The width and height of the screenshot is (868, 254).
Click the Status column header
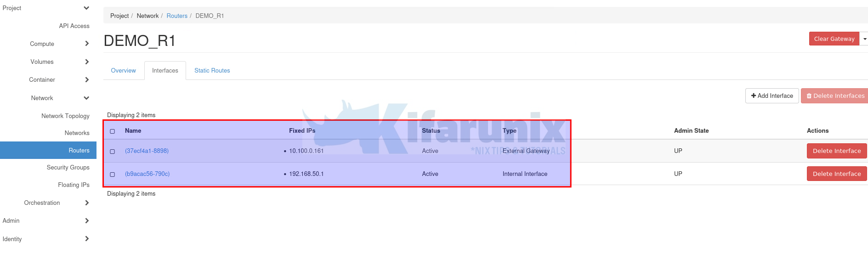click(x=431, y=130)
